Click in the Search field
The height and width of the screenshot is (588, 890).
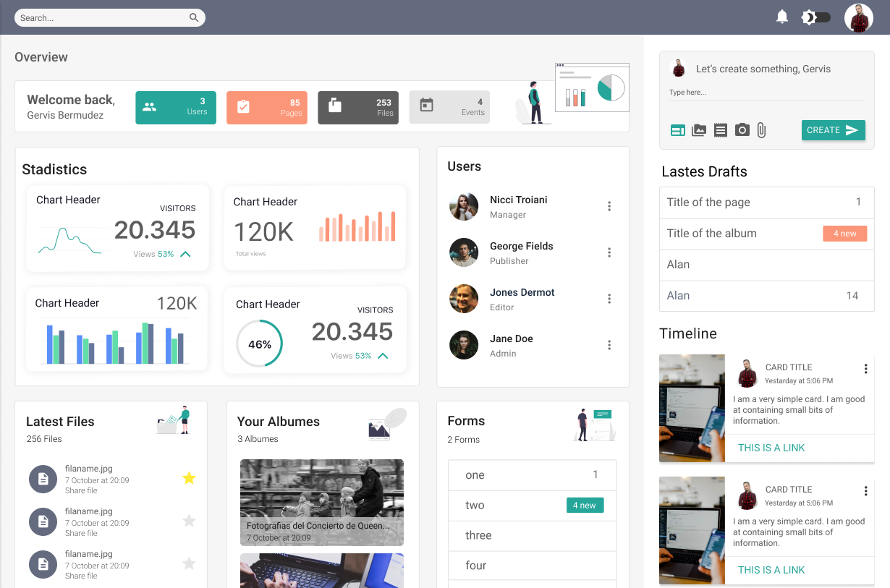pyautogui.click(x=110, y=18)
